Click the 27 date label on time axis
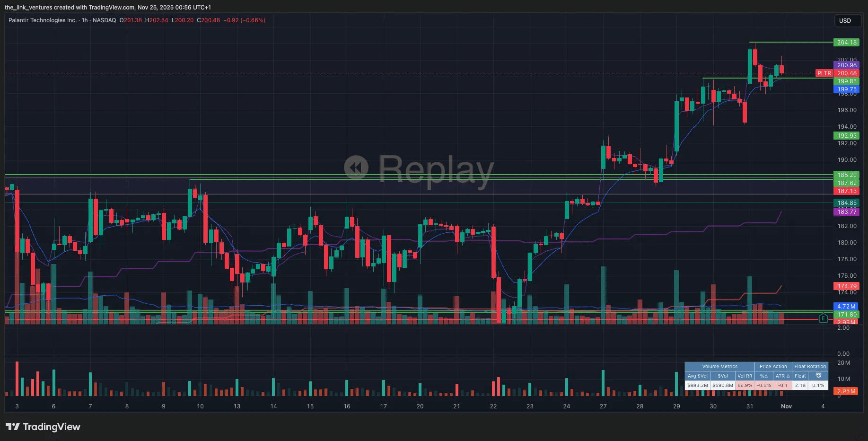Viewport: 868px width, 441px height. point(603,406)
